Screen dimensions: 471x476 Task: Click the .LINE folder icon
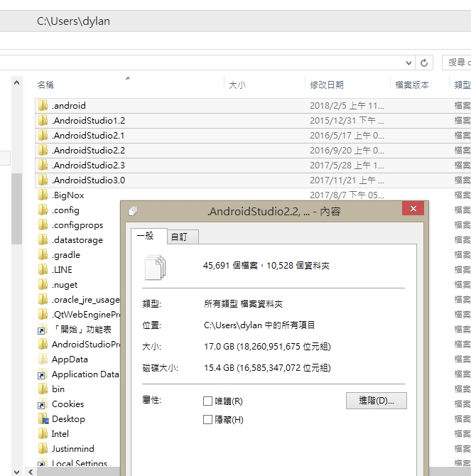43,269
